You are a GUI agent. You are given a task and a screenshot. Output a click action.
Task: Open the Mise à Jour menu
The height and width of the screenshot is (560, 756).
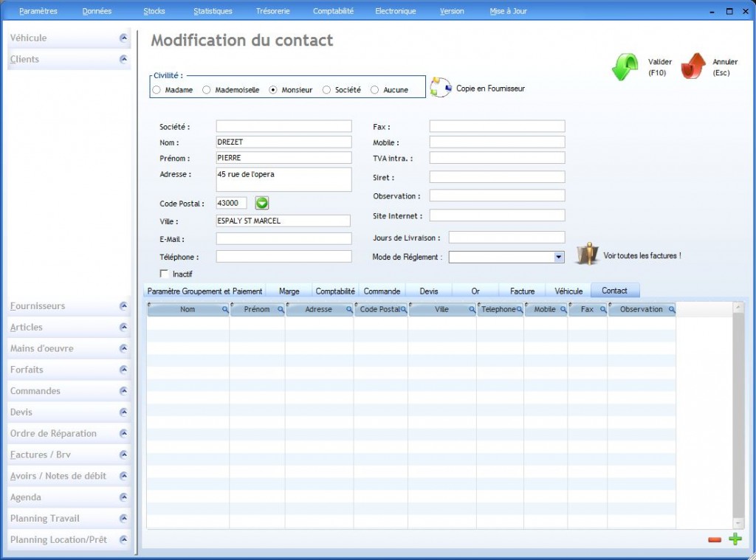[508, 10]
